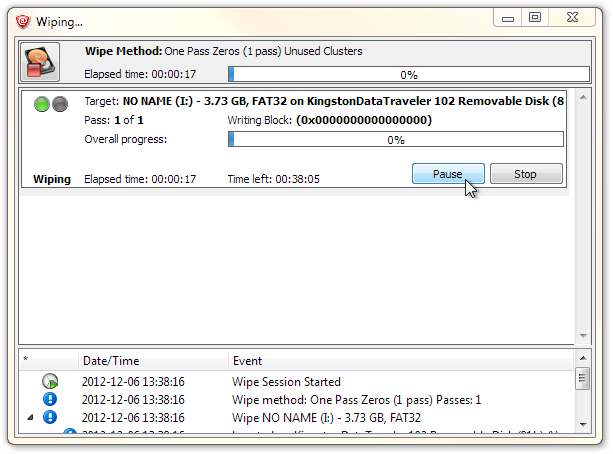The height and width of the screenshot is (454, 613).
Task: Click the Overall progress bar
Action: pyautogui.click(x=395, y=140)
